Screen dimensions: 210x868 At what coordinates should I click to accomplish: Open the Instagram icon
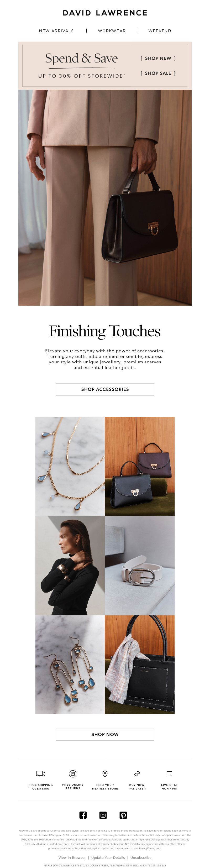103,815
